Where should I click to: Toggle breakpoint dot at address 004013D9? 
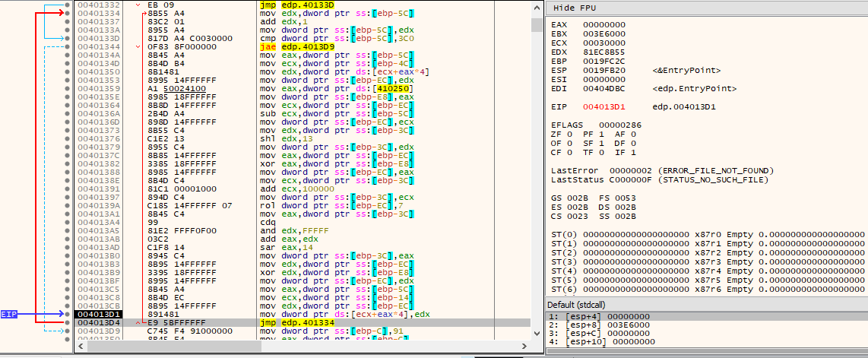point(67,331)
